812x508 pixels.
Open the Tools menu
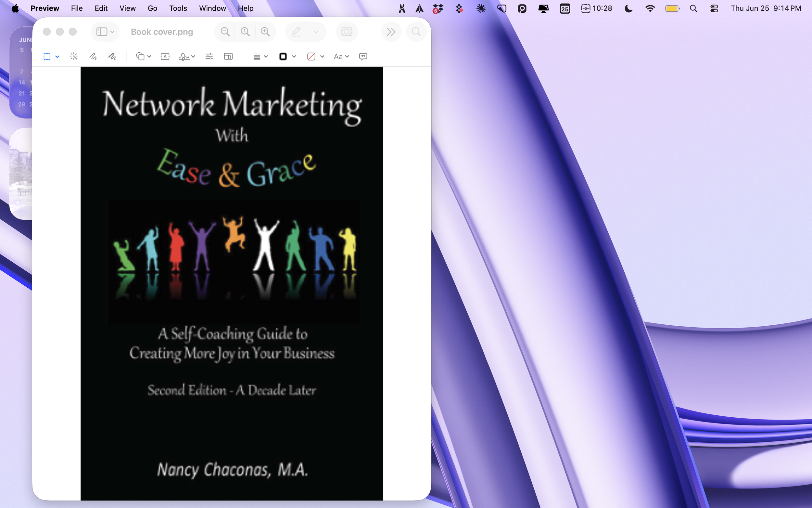[178, 8]
